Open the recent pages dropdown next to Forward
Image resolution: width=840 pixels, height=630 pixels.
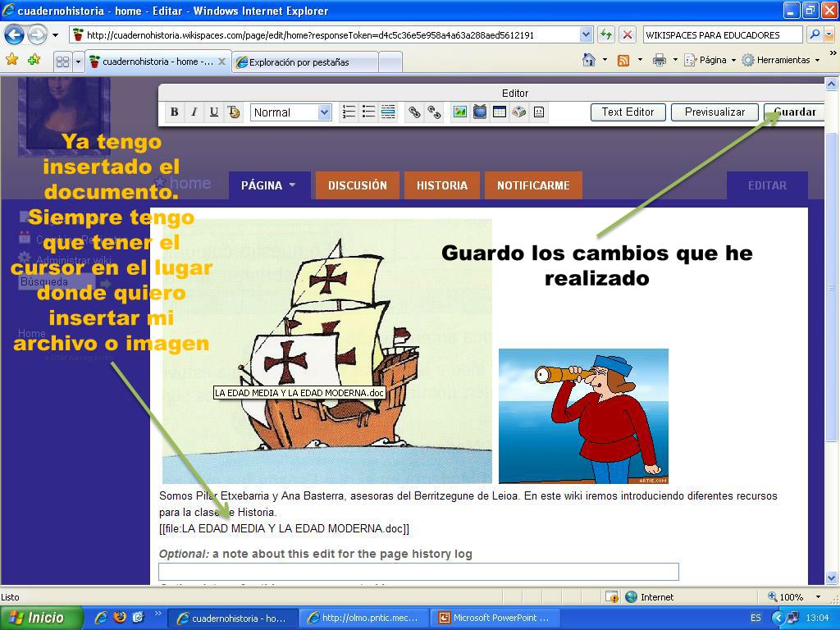pos(55,35)
